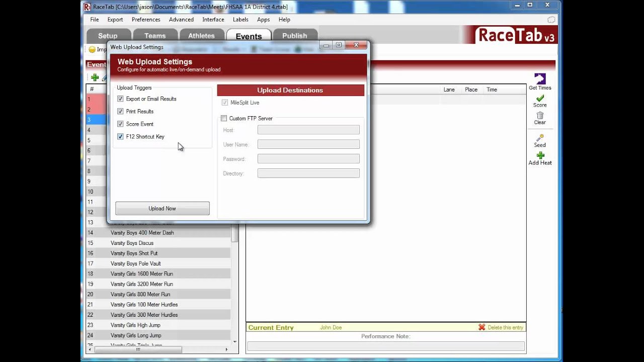
Task: Click Delete this entry link
Action: click(505, 327)
